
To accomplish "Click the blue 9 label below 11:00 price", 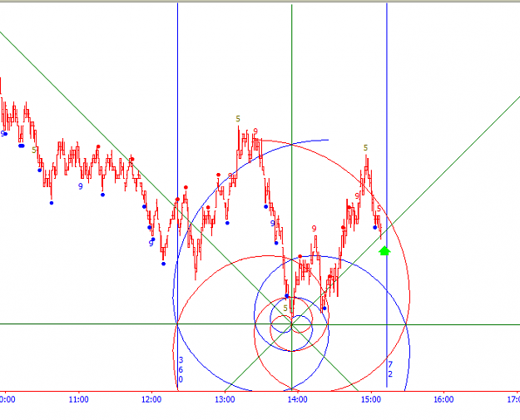I will [80, 186].
